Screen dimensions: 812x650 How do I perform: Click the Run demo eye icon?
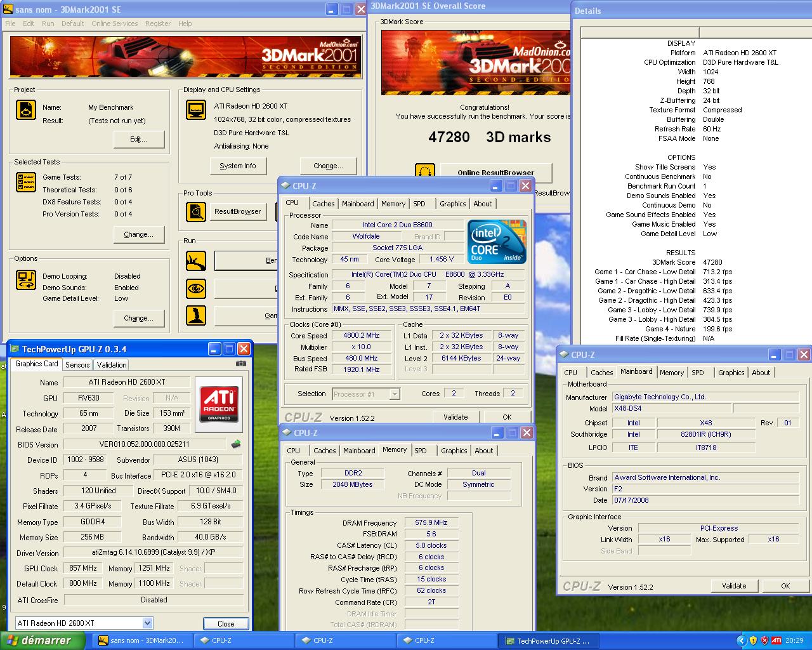click(x=196, y=288)
